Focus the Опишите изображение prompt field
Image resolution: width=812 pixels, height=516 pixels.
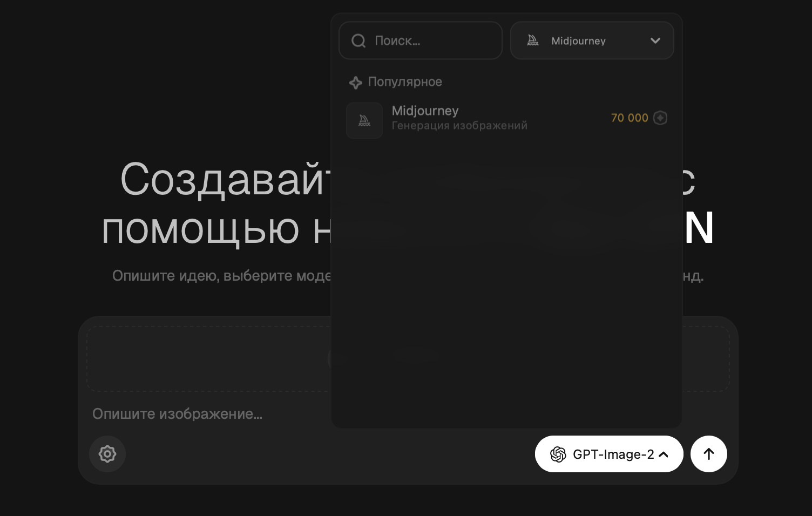tap(177, 414)
